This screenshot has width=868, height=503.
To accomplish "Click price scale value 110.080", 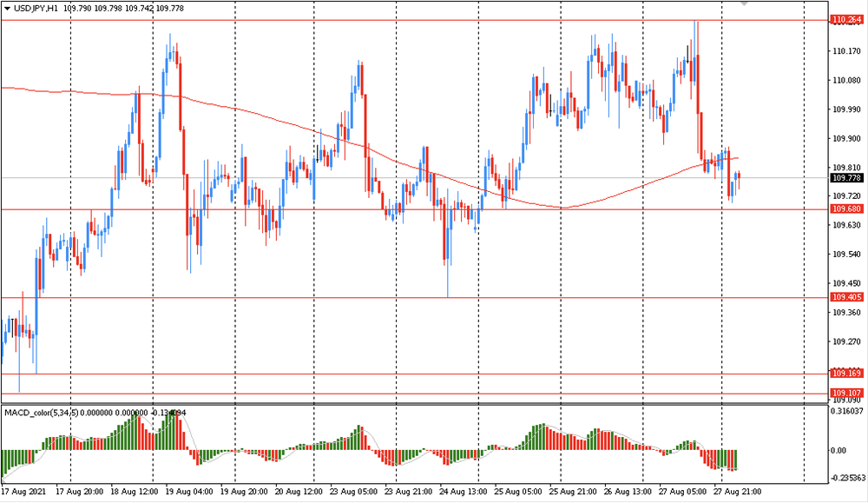I will [847, 80].
